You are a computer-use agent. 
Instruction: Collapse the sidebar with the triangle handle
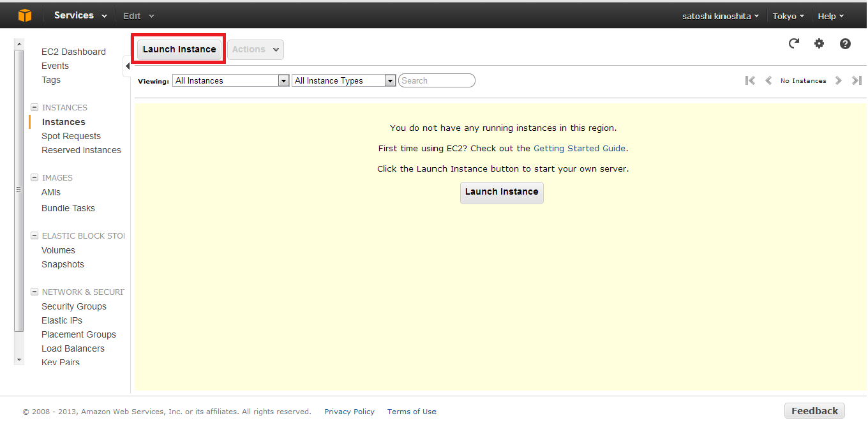127,66
